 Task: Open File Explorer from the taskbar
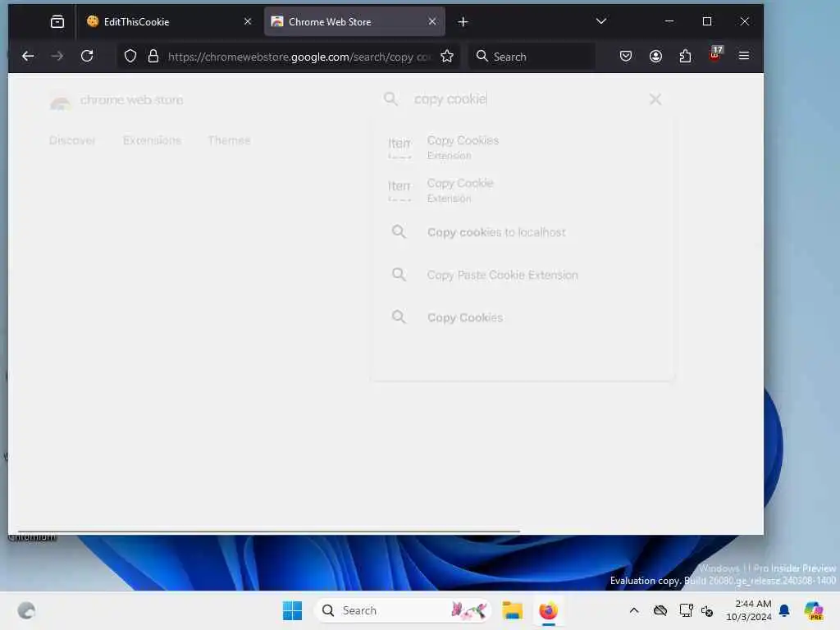[512, 610]
